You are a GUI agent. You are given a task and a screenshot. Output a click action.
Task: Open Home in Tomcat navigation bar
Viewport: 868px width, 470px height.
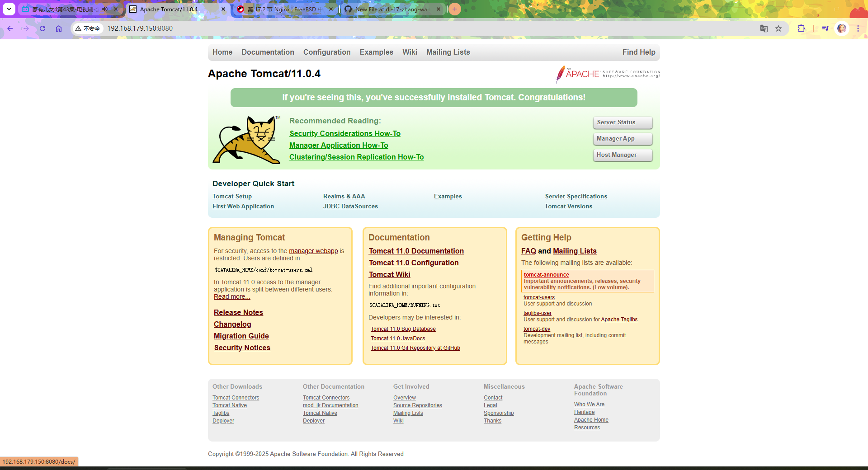click(222, 52)
